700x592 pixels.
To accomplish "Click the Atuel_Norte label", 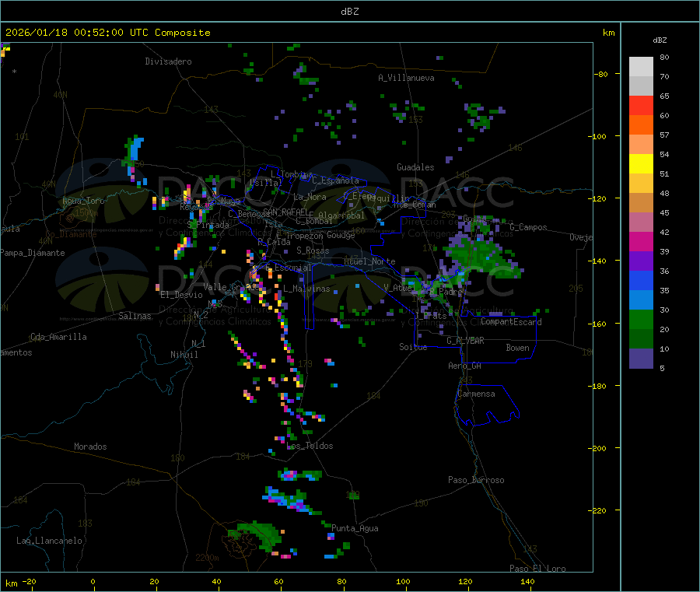I will point(369,261).
